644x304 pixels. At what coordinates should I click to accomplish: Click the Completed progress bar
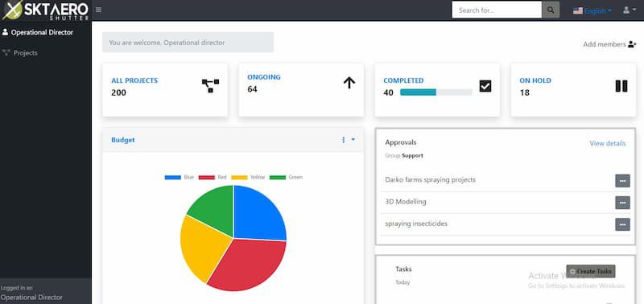pos(436,92)
